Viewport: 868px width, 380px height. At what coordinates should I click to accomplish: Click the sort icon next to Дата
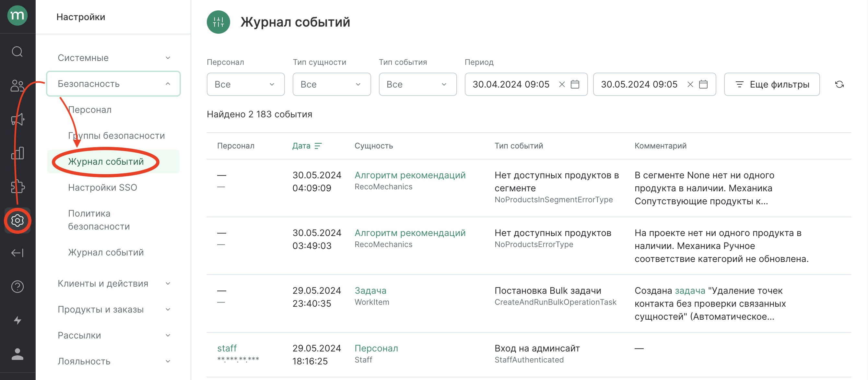click(318, 146)
